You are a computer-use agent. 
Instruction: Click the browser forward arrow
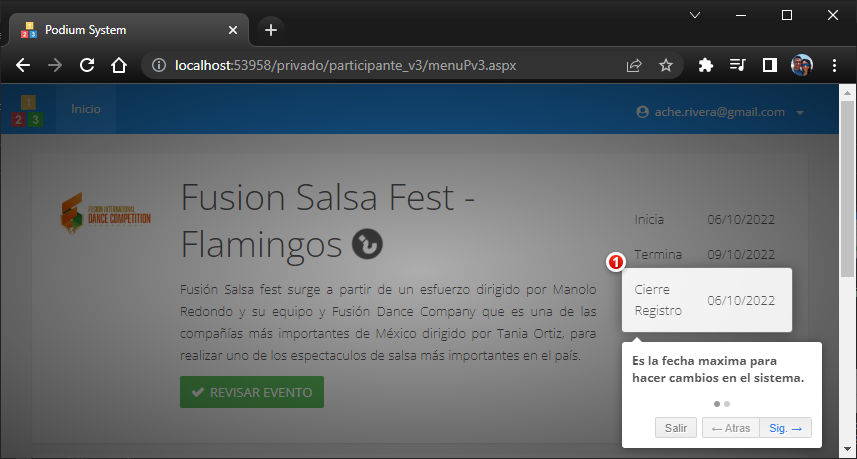(55, 66)
